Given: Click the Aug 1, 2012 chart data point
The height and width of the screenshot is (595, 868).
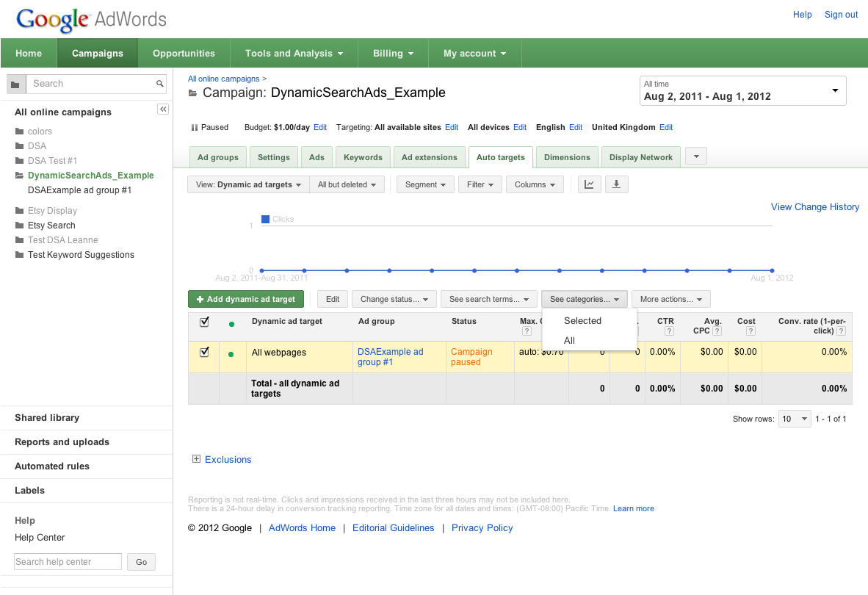Looking at the screenshot, I should (772, 270).
